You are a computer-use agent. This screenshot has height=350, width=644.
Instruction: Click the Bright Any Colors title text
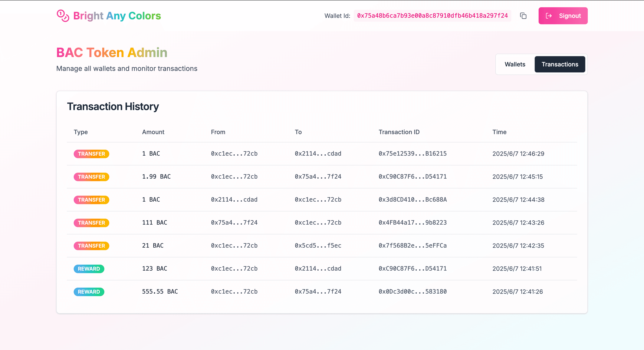117,16
